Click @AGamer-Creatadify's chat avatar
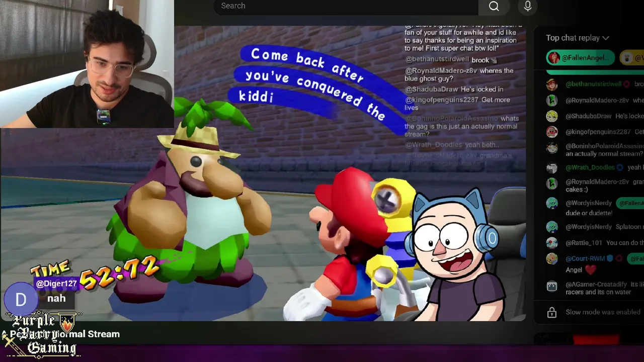Viewport: 644px width, 362px height. [x=552, y=286]
